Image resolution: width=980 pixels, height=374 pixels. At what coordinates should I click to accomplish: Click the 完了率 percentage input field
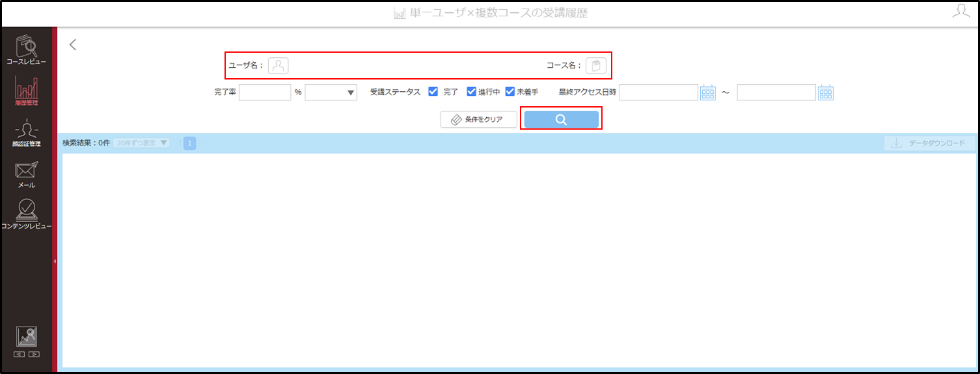265,93
